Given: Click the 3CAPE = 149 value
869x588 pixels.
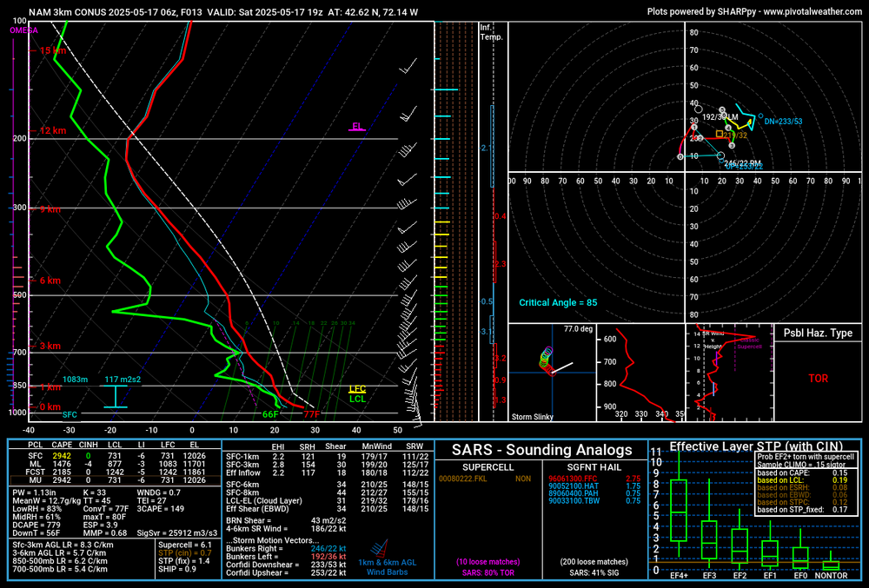Looking at the screenshot, I should click(x=161, y=509).
